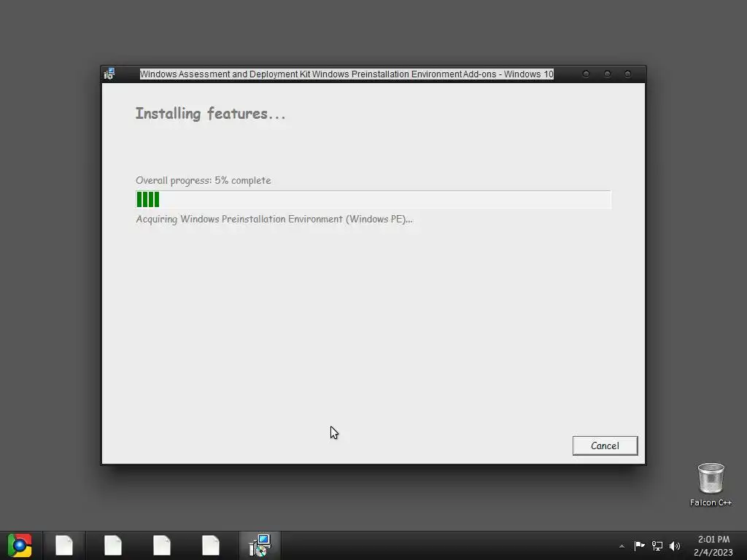Image resolution: width=747 pixels, height=560 pixels.
Task: Select the first blank document taskbar item
Action: [x=64, y=545]
